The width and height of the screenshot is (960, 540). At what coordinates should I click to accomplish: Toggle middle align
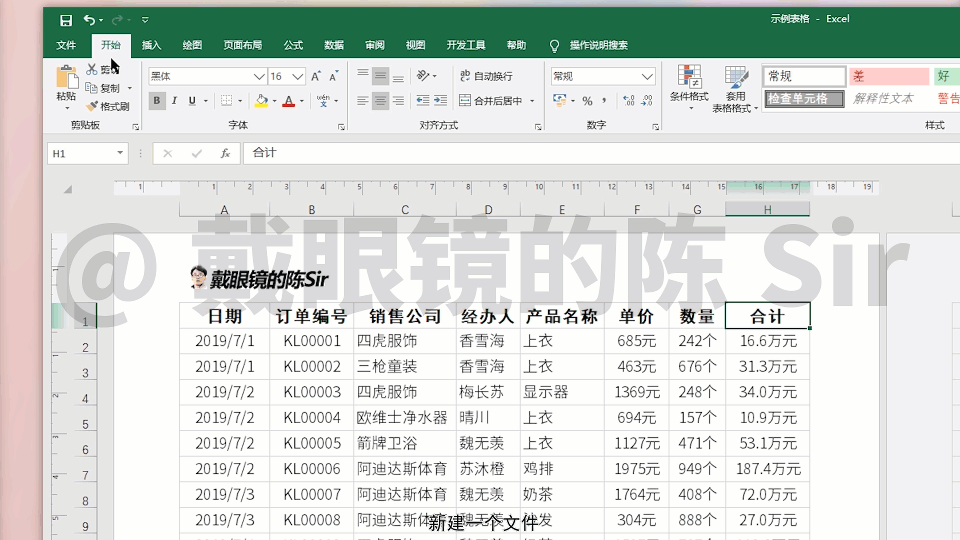pos(380,76)
